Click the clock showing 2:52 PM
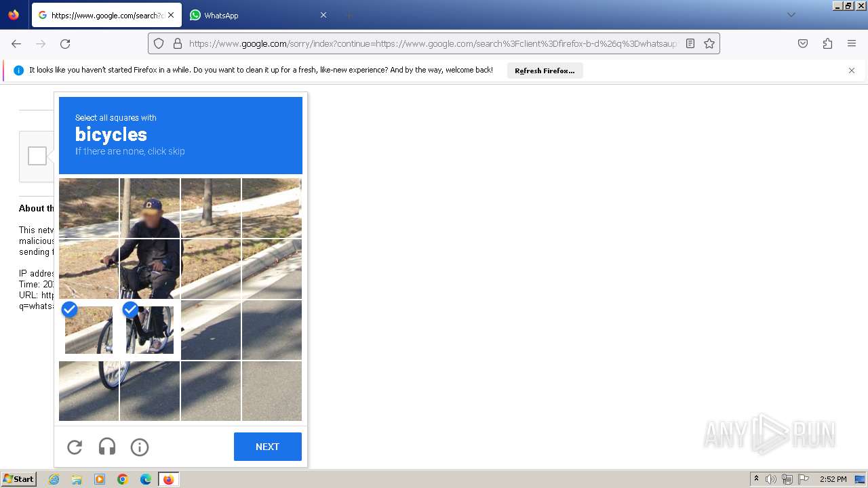The width and height of the screenshot is (868, 488). click(833, 479)
